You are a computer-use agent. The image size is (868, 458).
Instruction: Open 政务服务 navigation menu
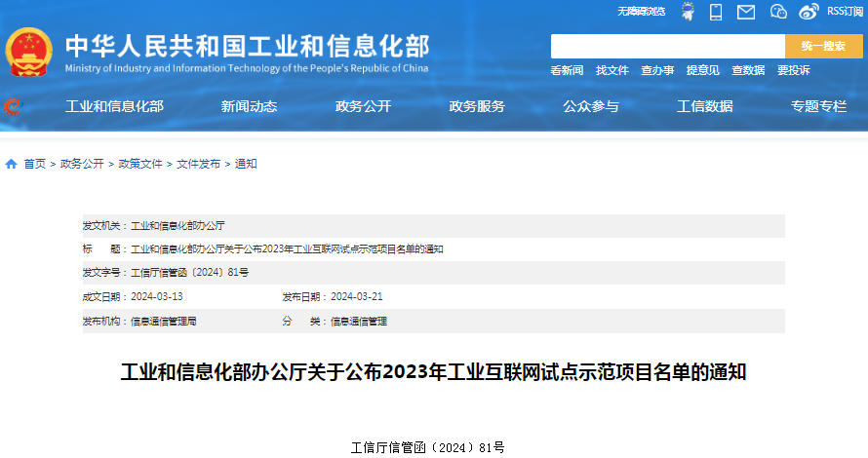[x=477, y=106]
